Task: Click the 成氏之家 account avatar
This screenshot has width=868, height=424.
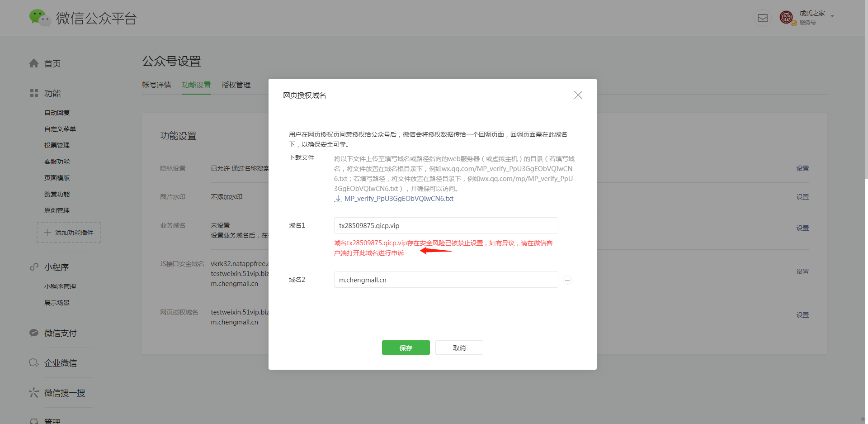Action: tap(787, 18)
